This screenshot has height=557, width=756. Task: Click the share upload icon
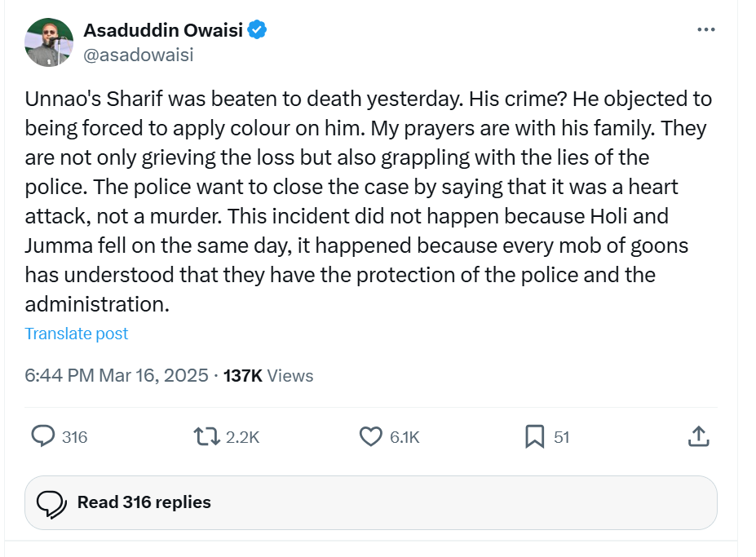pos(697,437)
